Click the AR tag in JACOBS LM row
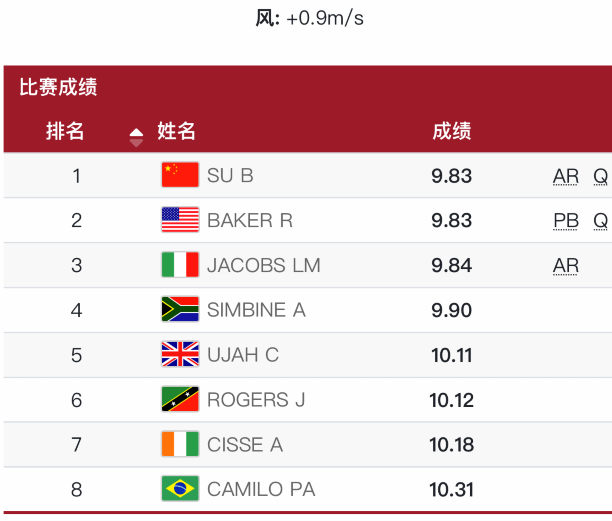 tap(566, 266)
